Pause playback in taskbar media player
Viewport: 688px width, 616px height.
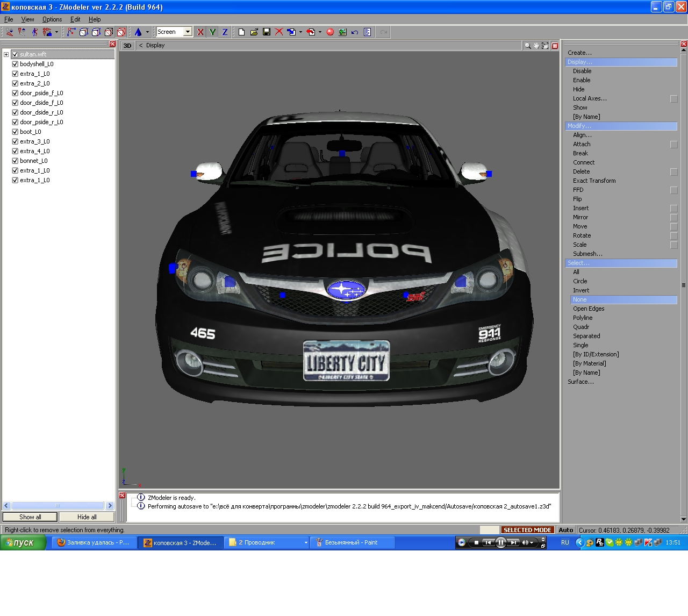[x=500, y=542]
